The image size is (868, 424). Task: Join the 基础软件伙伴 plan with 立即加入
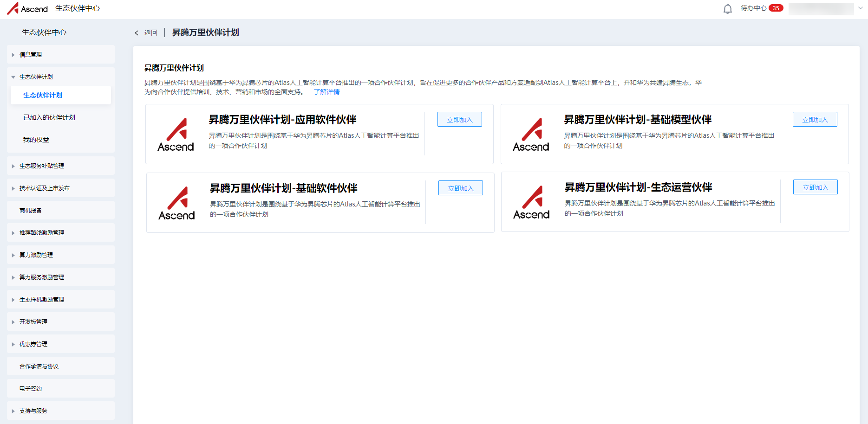pyautogui.click(x=461, y=188)
